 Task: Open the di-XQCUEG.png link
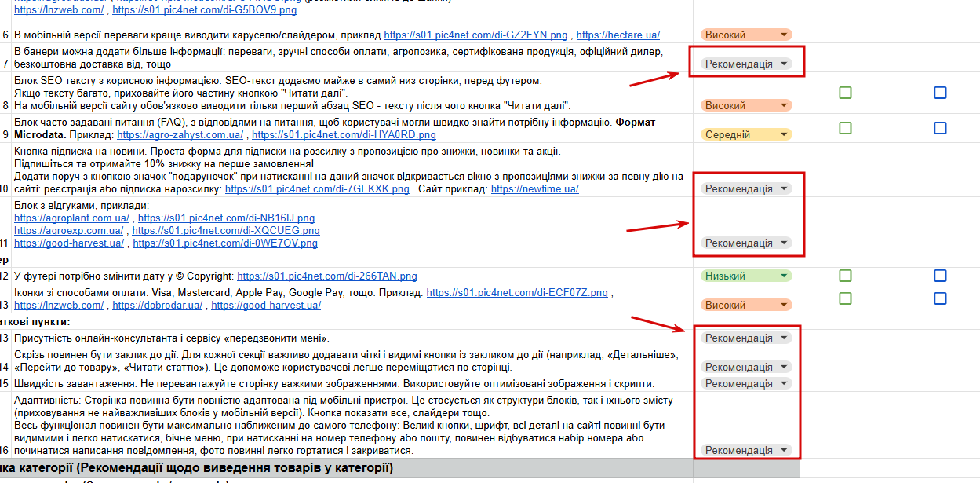click(x=226, y=231)
